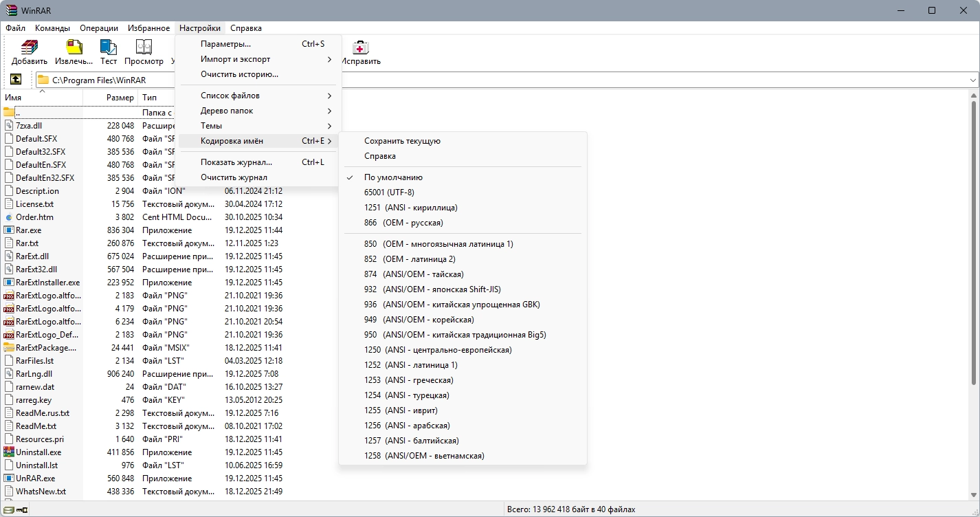Go up one folder with arrow icon

coord(16,80)
